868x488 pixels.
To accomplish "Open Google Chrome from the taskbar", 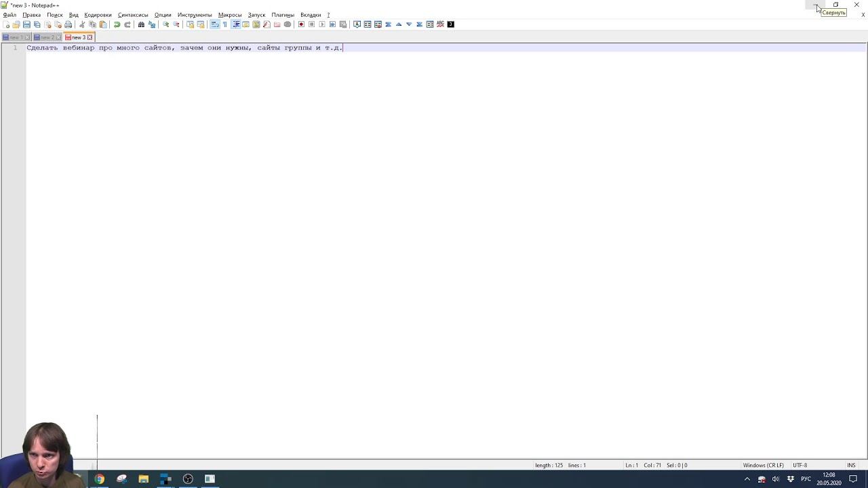I will coord(99,479).
